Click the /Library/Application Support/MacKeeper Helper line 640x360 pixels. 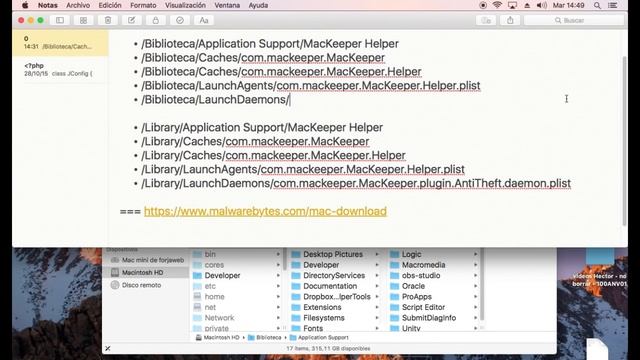[x=262, y=127]
